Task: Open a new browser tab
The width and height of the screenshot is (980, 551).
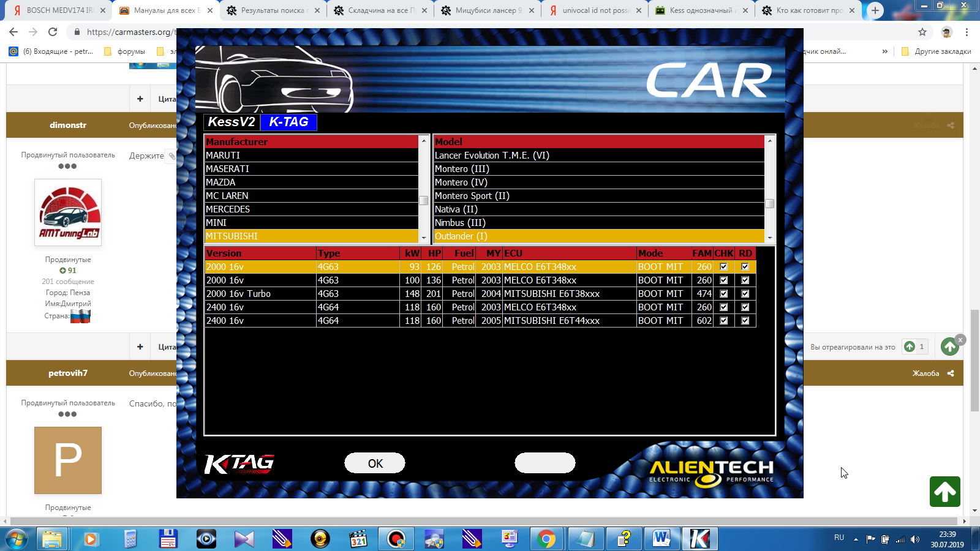Action: click(x=875, y=10)
